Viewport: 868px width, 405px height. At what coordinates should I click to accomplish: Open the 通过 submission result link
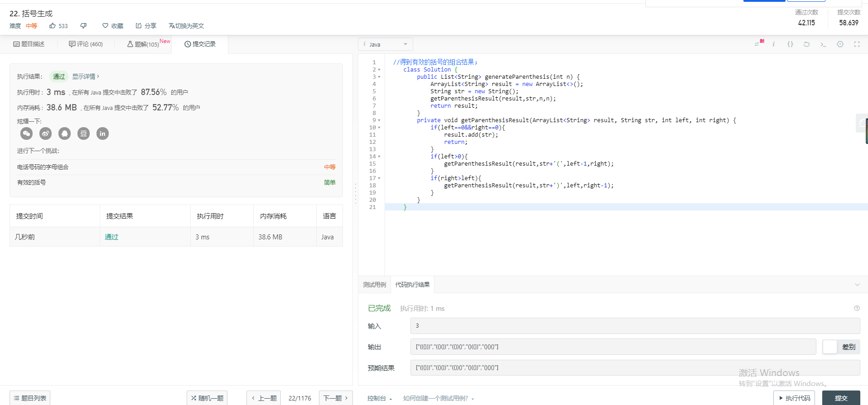point(111,237)
